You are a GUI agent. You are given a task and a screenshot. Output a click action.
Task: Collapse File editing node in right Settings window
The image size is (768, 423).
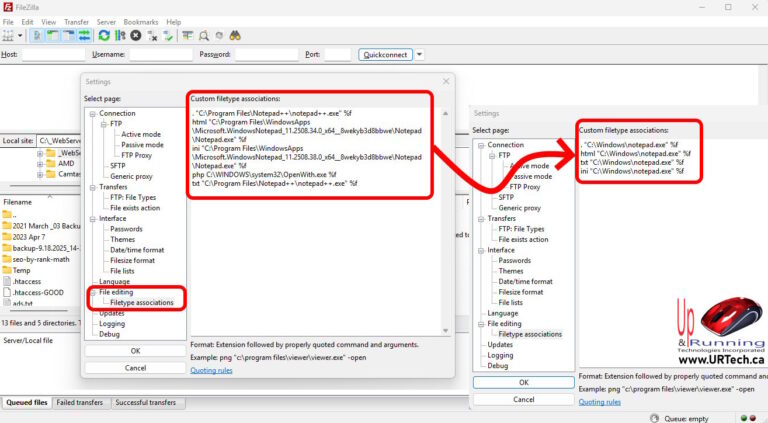click(481, 324)
